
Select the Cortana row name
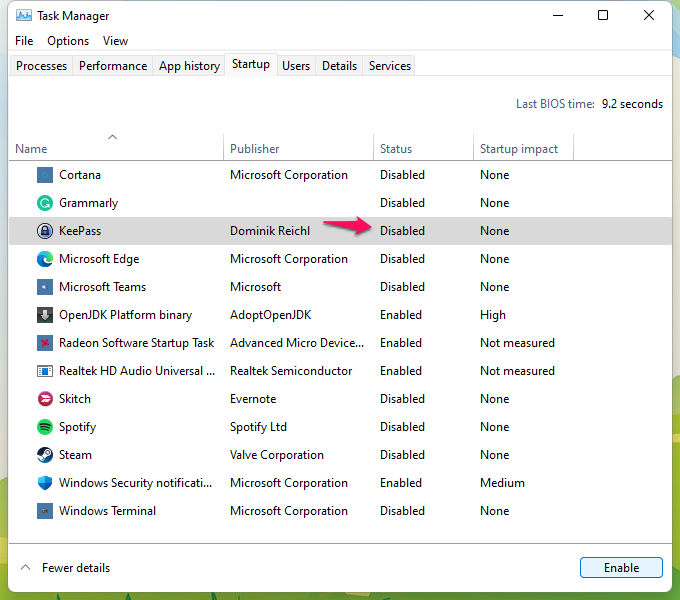point(80,175)
